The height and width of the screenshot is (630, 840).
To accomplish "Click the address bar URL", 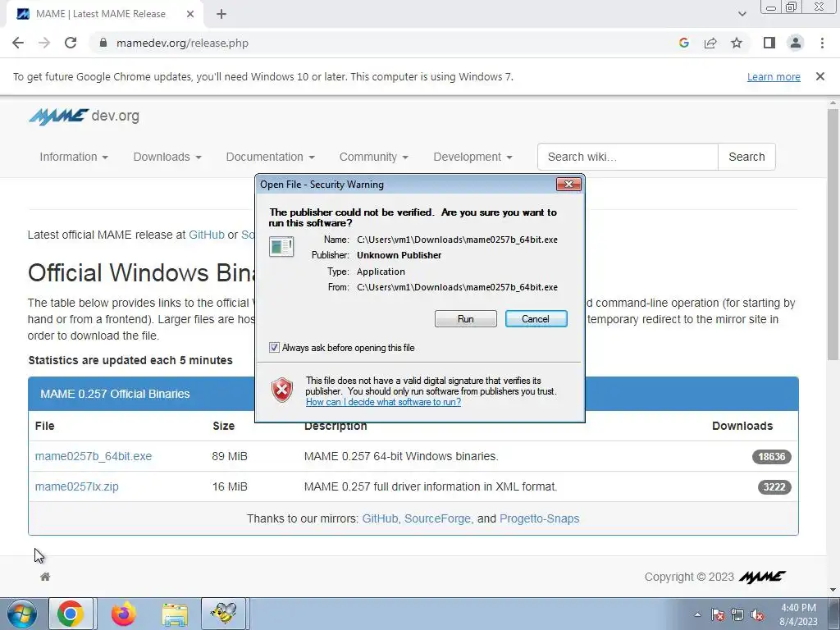I will [182, 43].
